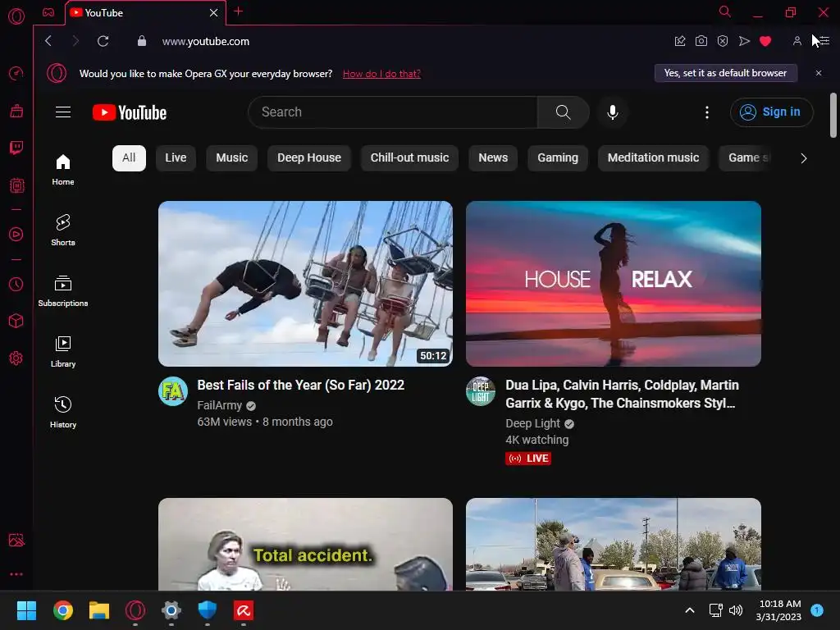
Task: Search with your voice microphone button
Action: point(613,112)
